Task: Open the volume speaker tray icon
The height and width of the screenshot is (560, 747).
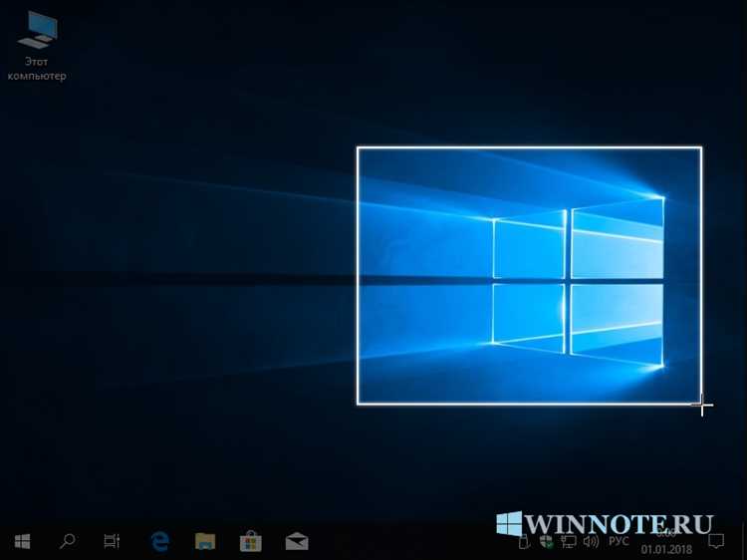Action: click(591, 541)
